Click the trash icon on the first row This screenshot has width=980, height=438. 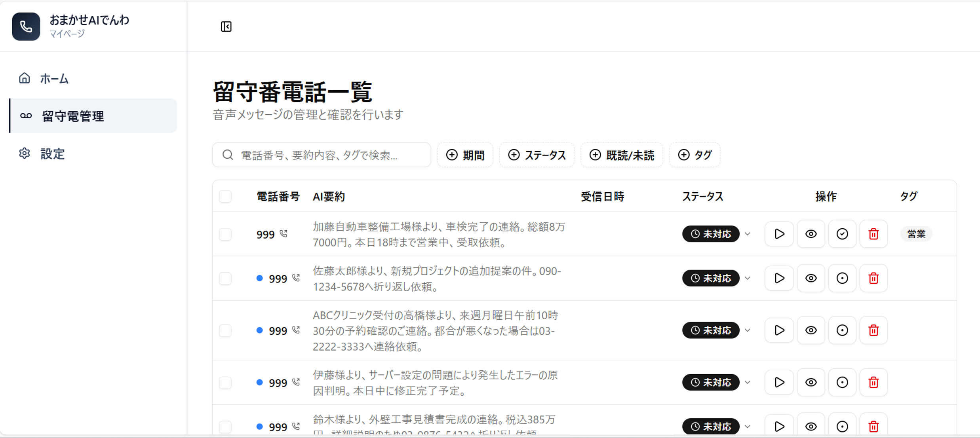click(873, 234)
